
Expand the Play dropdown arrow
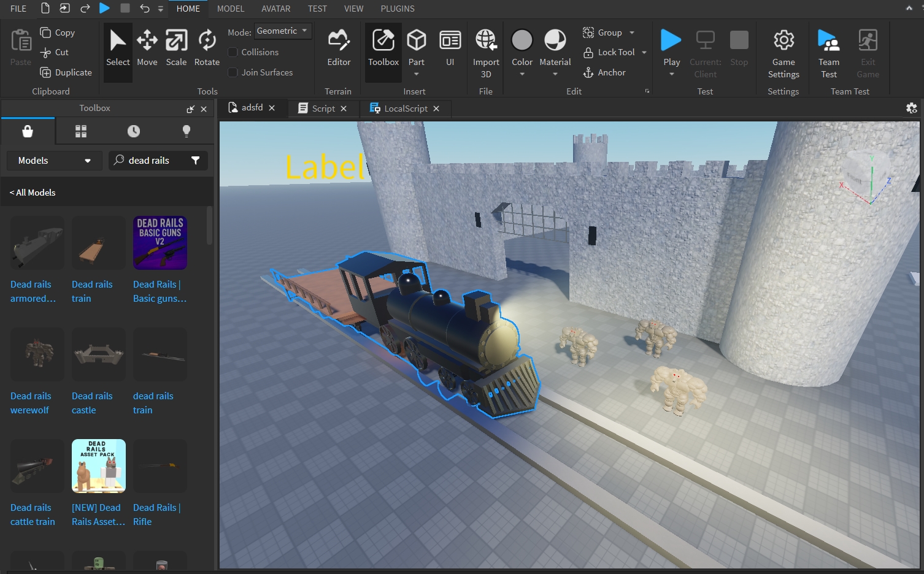click(672, 75)
